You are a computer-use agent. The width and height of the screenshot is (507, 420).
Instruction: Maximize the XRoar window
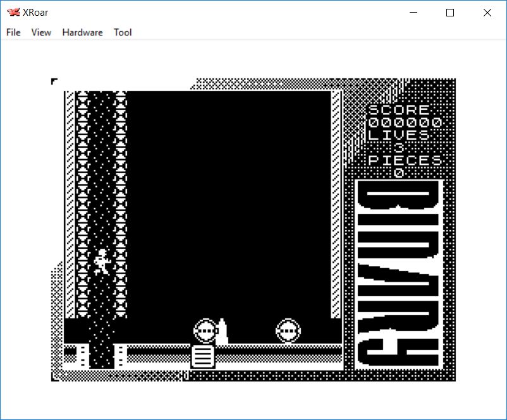450,13
